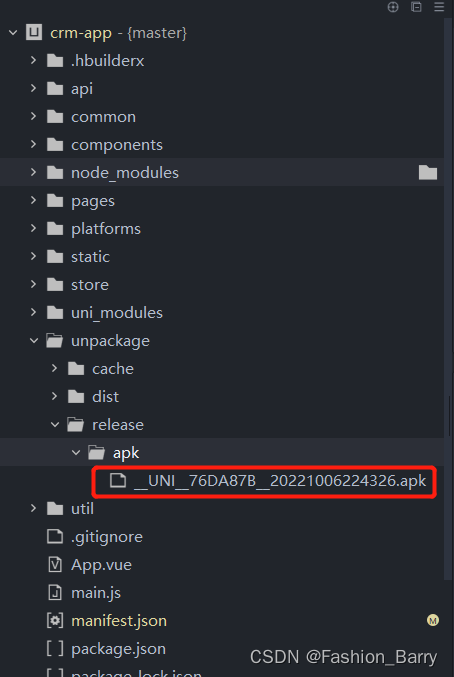Screen dimensions: 454x677
Task: Collapse the apk folder chevron
Action: [x=76, y=452]
